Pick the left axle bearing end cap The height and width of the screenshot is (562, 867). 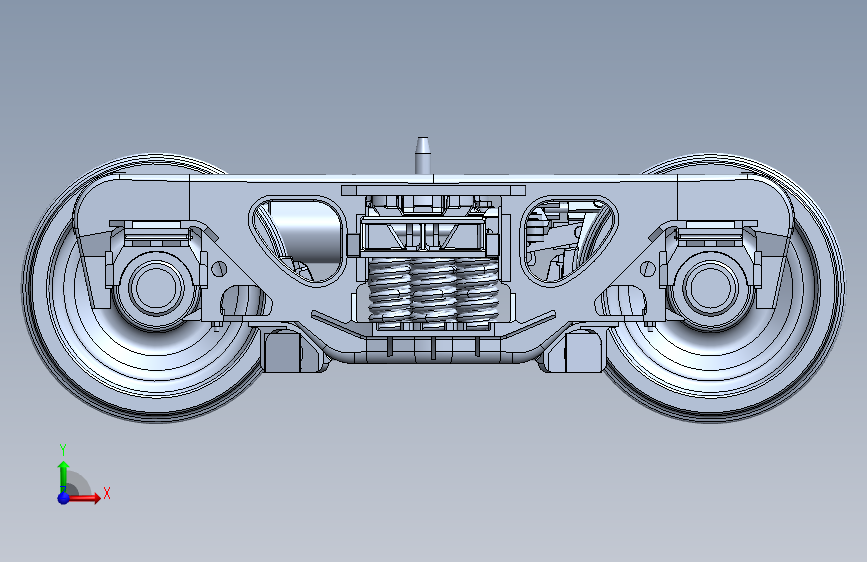pyautogui.click(x=156, y=288)
